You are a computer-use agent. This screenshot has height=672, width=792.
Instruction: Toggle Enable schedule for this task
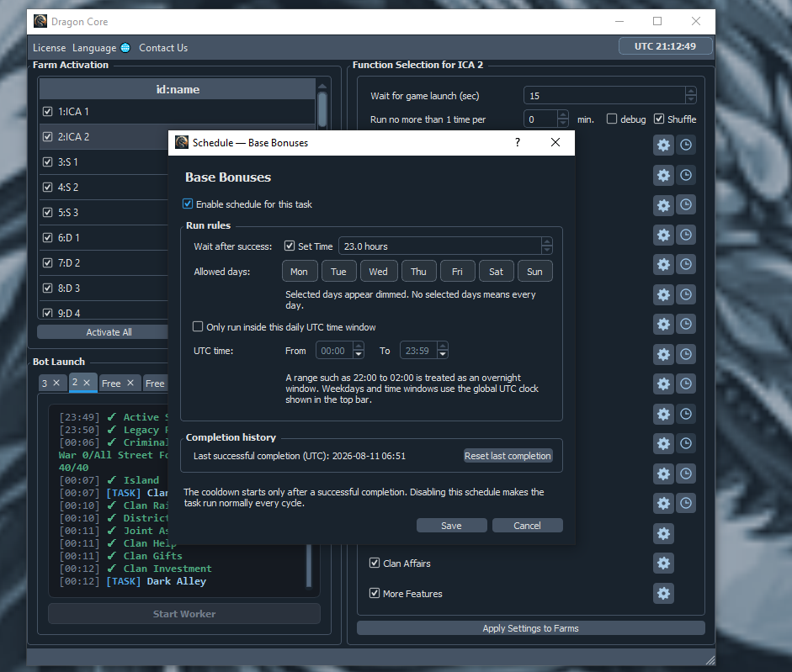(188, 204)
